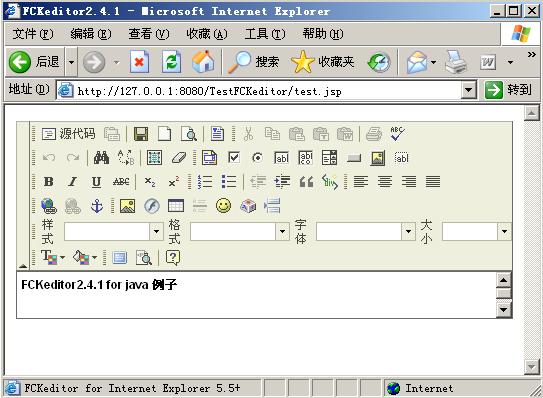The image size is (543, 398).
Task: Open the Mail button dropdown arrow
Action: pos(433,62)
